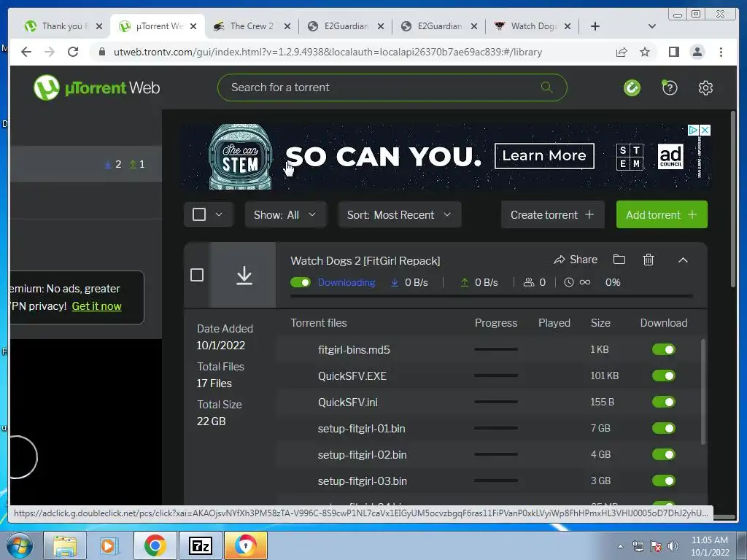Toggle download for setup-fitgirl-03.bin
The image size is (747, 560).
[664, 481]
